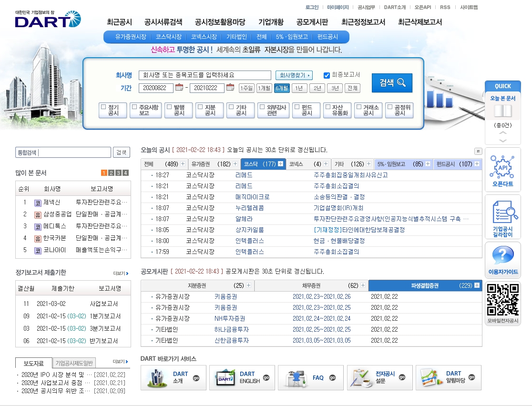Check the 외부감사관련 checkbox
532x406 pixels.
(x=262, y=107)
